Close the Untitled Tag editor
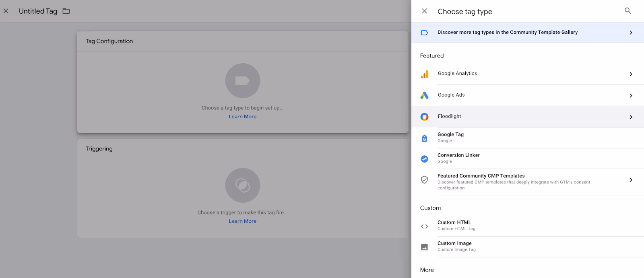 pos(6,11)
